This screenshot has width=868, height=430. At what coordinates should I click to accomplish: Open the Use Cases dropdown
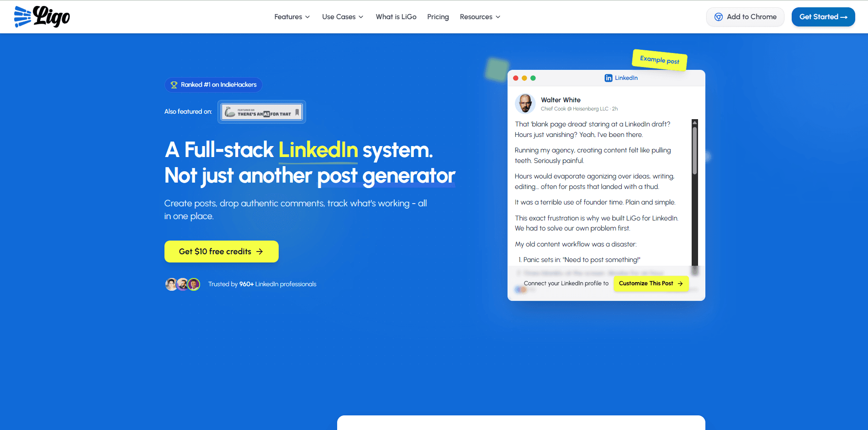[342, 16]
